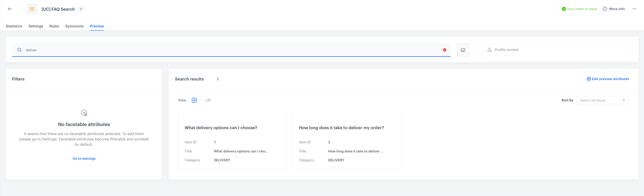644x196 pixels.
Task: Click the Go to settings link
Action: [x=84, y=159]
